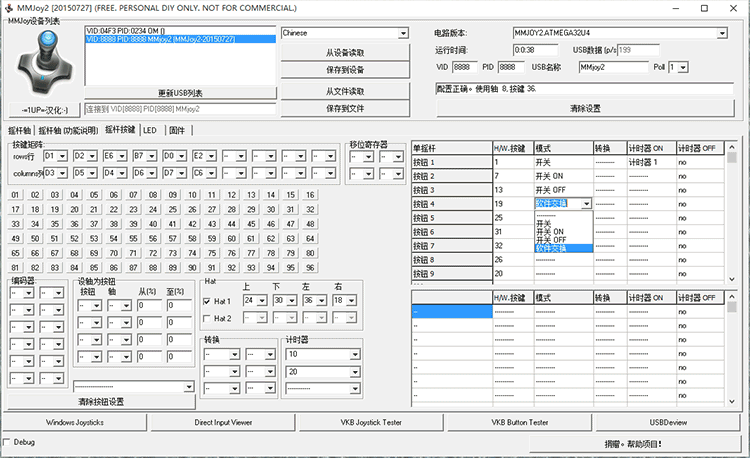Uncheck the Hat 1 checkbox
Screen dimensions: 750x458
pos(207,301)
